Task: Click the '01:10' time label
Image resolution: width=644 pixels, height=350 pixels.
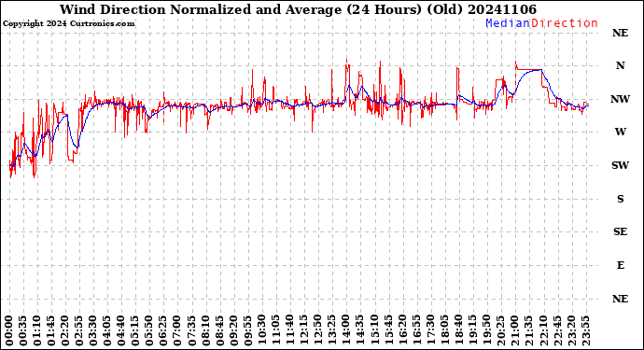Action: [37, 330]
